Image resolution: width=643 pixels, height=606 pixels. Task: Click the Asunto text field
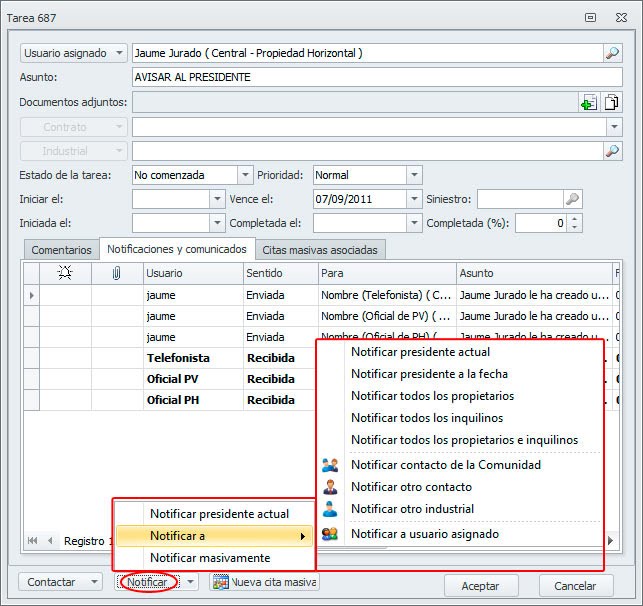[377, 77]
